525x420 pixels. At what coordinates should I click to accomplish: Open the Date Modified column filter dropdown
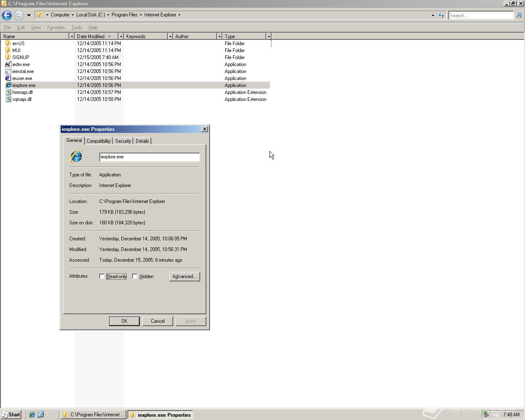(x=121, y=37)
